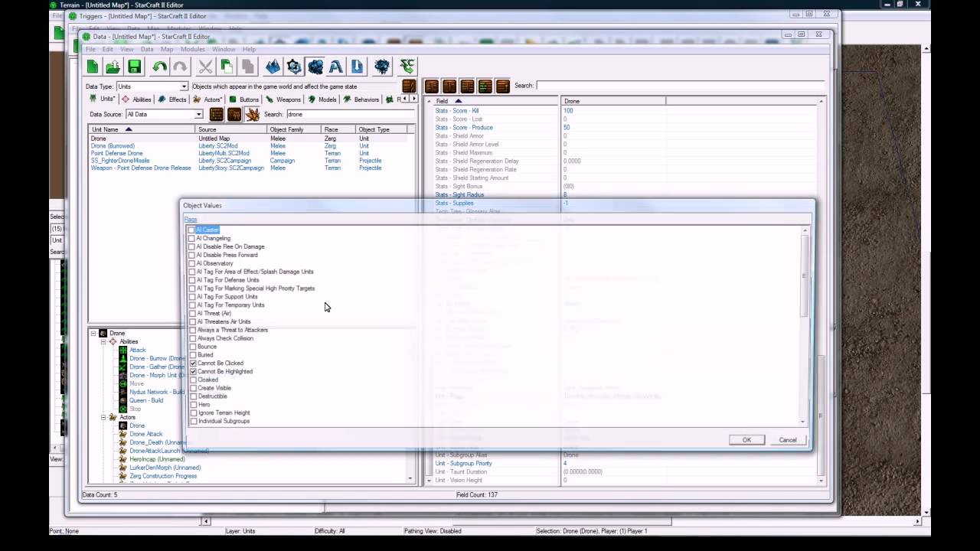980x551 pixels.
Task: Click Cancel in Object Values dialog
Action: [788, 440]
